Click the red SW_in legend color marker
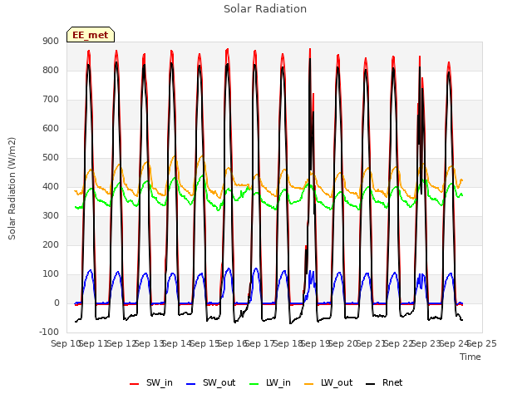The width and height of the screenshot is (532, 399). click(135, 384)
